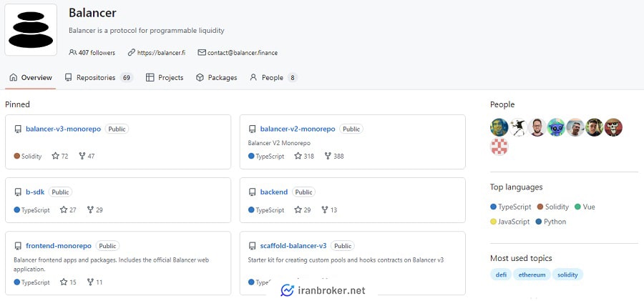Click the star icon with 72 stars

(55, 156)
